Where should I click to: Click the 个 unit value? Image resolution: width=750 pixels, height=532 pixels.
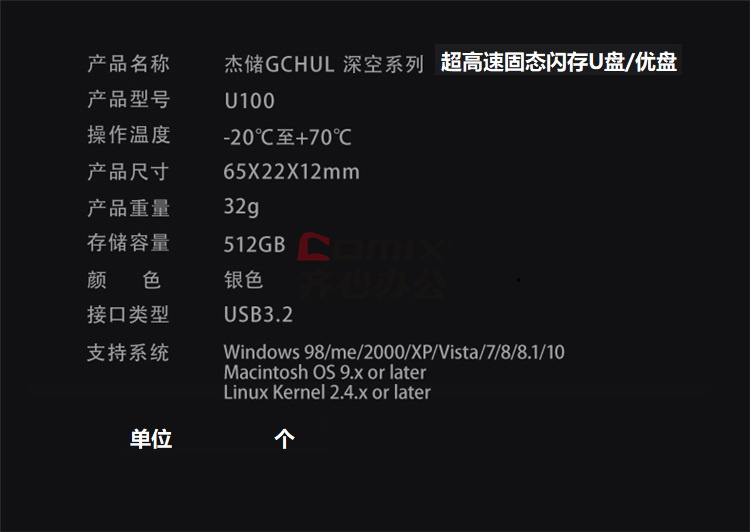[x=285, y=439]
